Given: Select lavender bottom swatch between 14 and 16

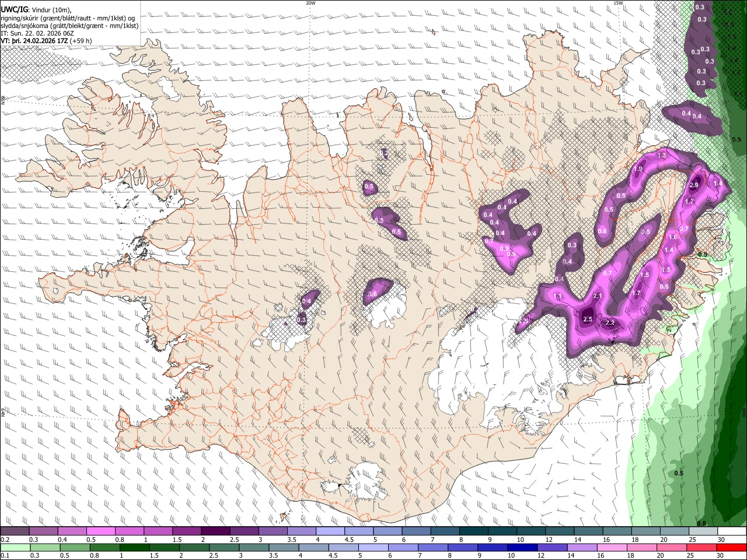Looking at the screenshot, I should 582,548.
